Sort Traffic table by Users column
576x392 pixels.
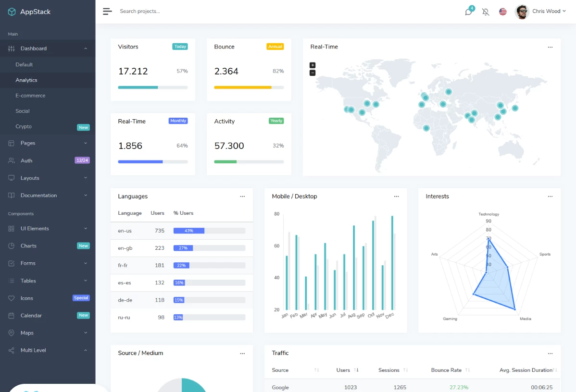[x=347, y=370]
